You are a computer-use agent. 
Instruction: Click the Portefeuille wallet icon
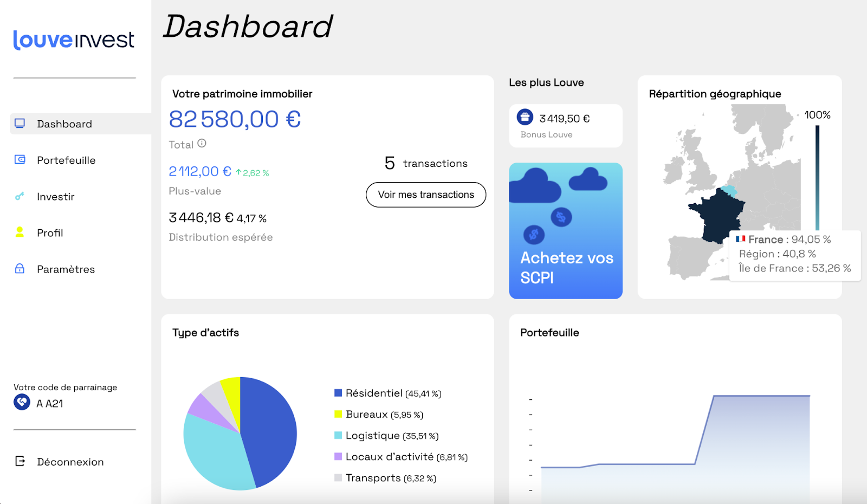coord(20,159)
